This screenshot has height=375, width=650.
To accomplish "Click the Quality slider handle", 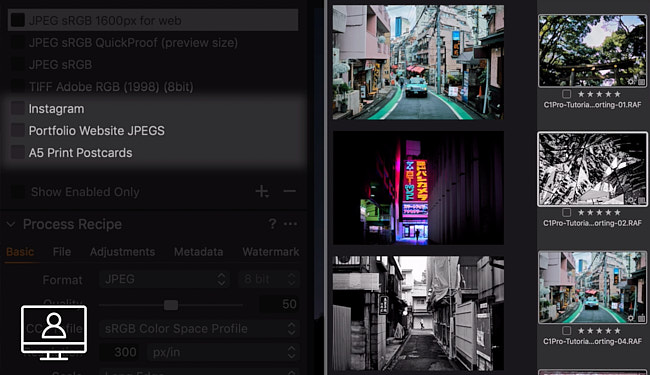I will (171, 305).
